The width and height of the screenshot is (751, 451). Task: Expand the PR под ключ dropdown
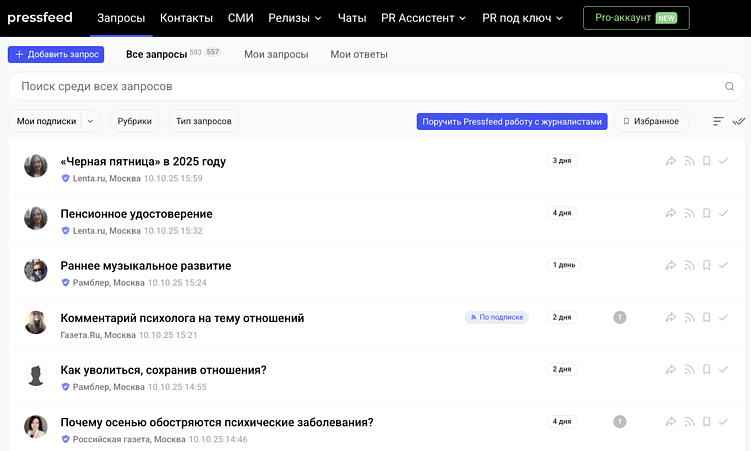[x=523, y=18]
